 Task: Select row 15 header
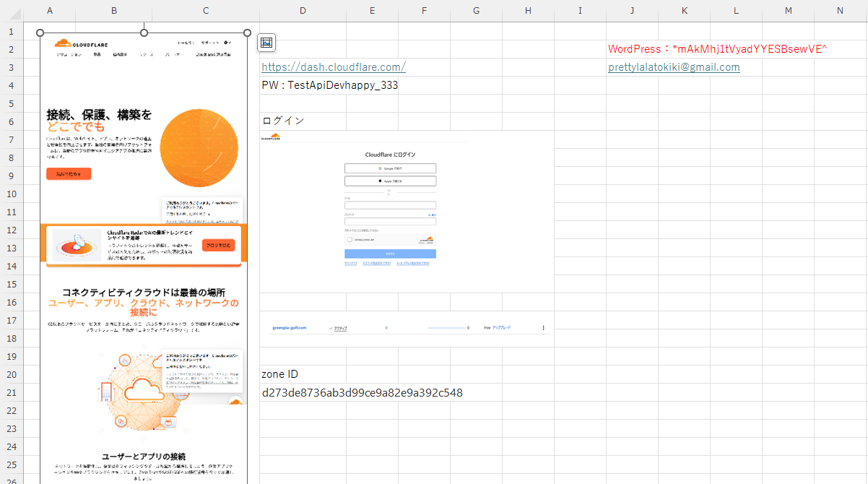tap(11, 284)
